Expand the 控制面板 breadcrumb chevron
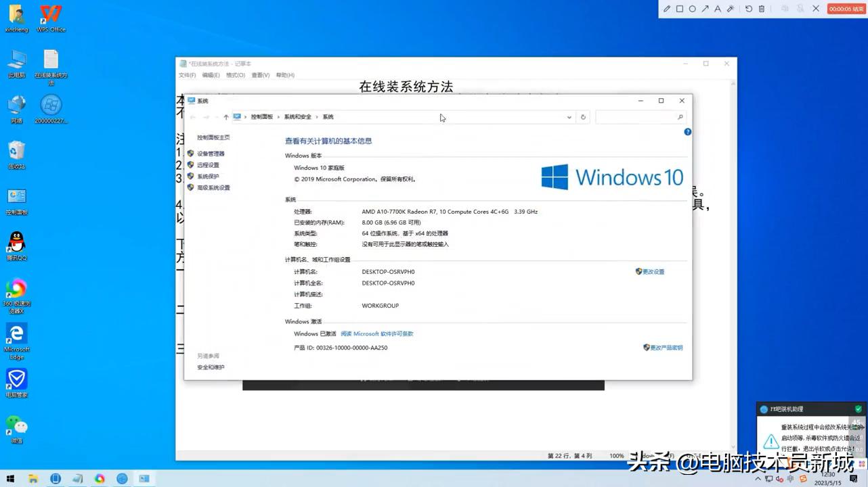The image size is (868, 487). (x=278, y=116)
